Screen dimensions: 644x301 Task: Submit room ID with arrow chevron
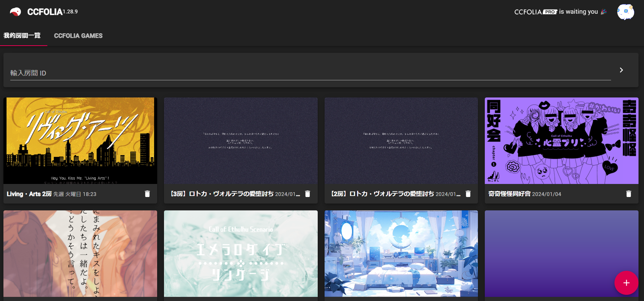pyautogui.click(x=621, y=70)
